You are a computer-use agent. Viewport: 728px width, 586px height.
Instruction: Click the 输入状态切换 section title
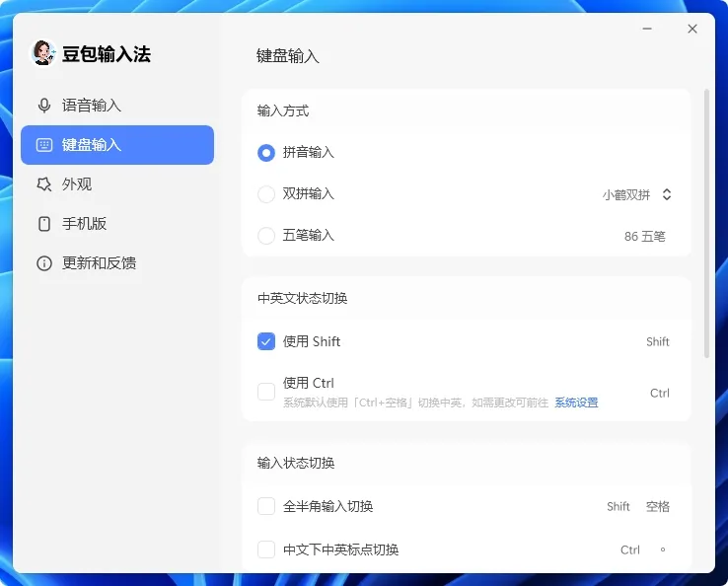(x=296, y=463)
